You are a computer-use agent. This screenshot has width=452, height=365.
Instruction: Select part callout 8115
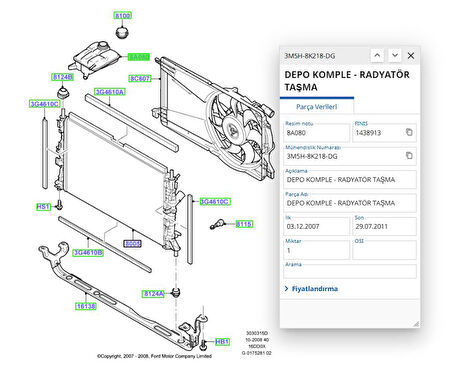point(244,224)
